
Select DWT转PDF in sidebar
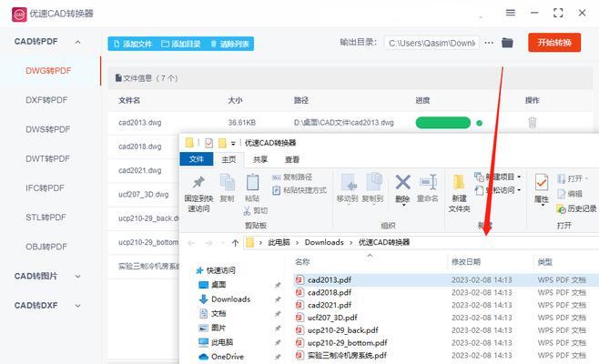47,158
